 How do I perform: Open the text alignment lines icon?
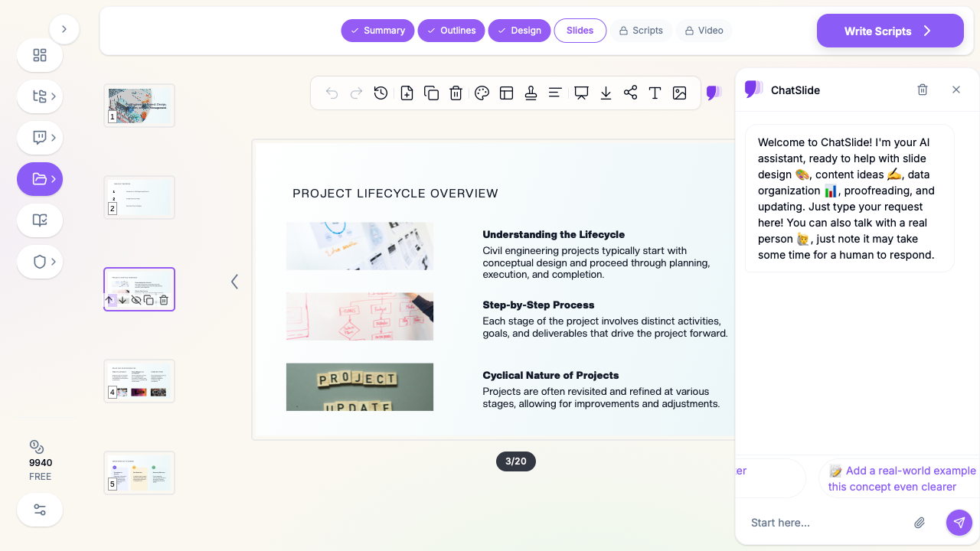click(555, 93)
